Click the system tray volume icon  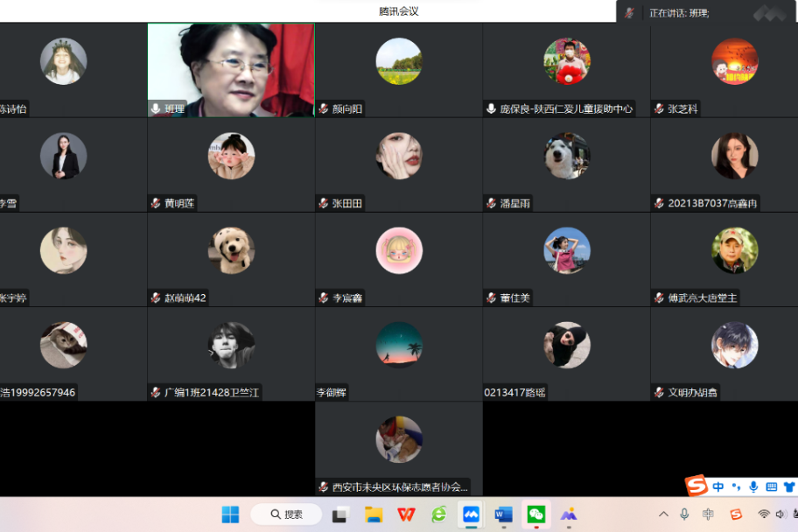pos(781,514)
